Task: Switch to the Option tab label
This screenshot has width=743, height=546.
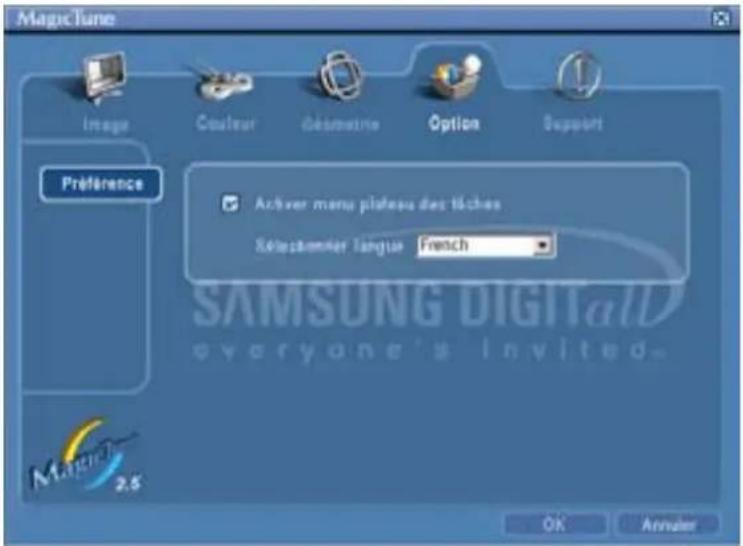Action: (x=454, y=123)
